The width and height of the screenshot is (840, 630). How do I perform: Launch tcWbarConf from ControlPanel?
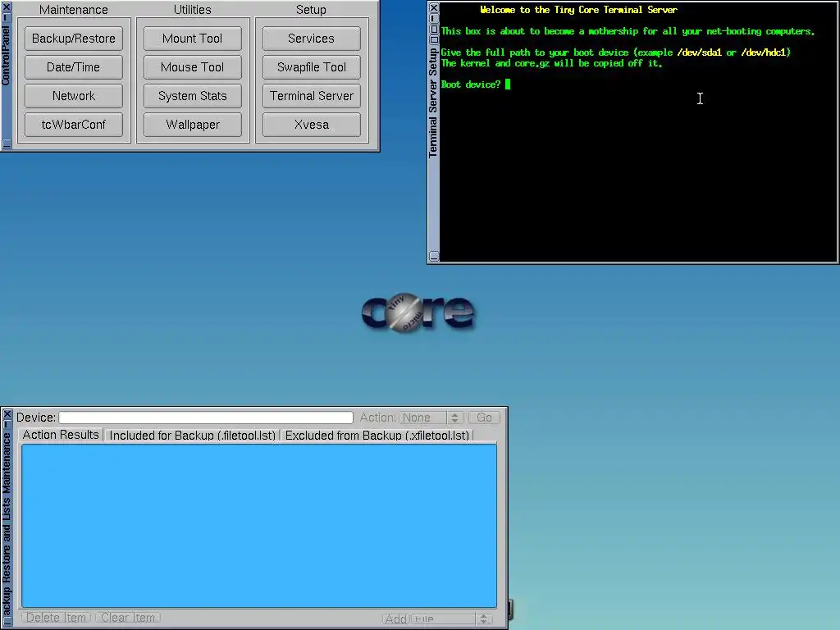point(73,125)
